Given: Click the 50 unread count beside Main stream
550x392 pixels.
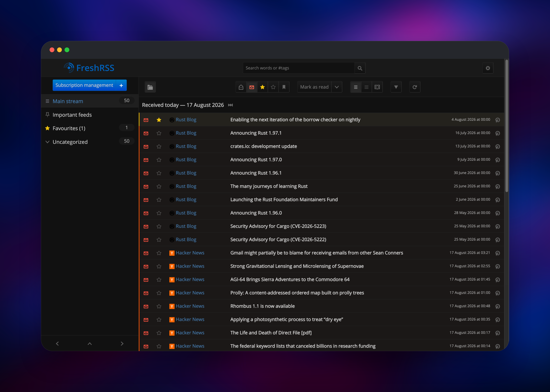Looking at the screenshot, I should [x=127, y=100].
